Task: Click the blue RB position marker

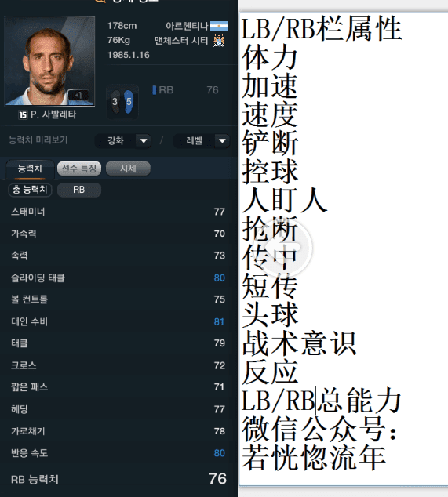Action: click(155, 90)
